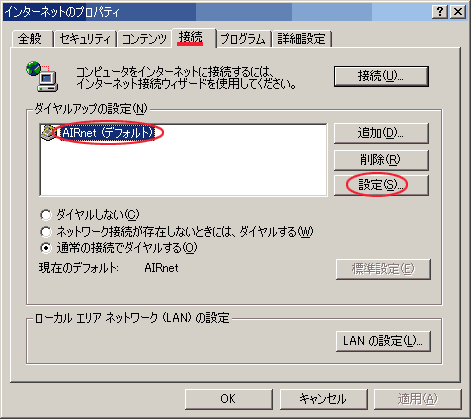Screen dimensions: 471x420
Task: Go to the 詳細設定 tab
Action: coord(302,39)
